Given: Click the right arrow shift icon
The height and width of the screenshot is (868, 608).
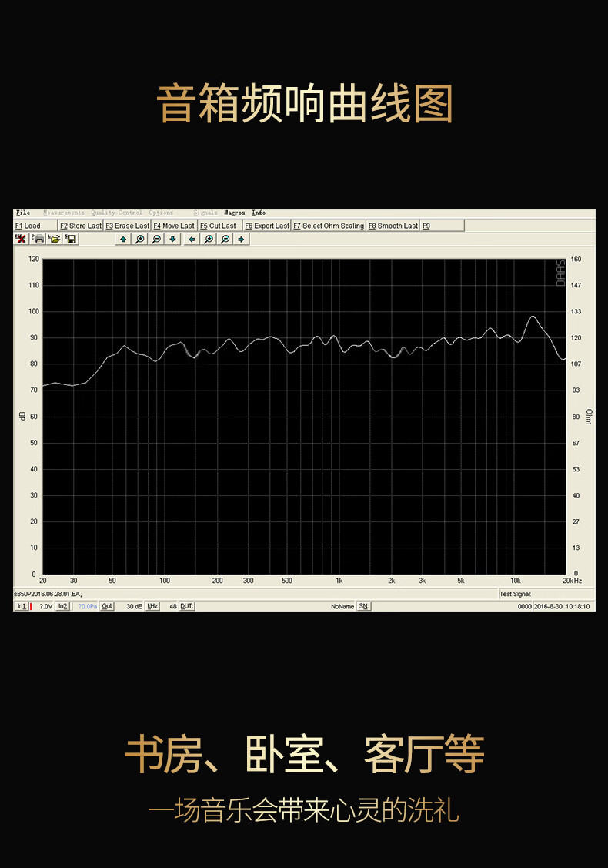Looking at the screenshot, I should pos(241,239).
